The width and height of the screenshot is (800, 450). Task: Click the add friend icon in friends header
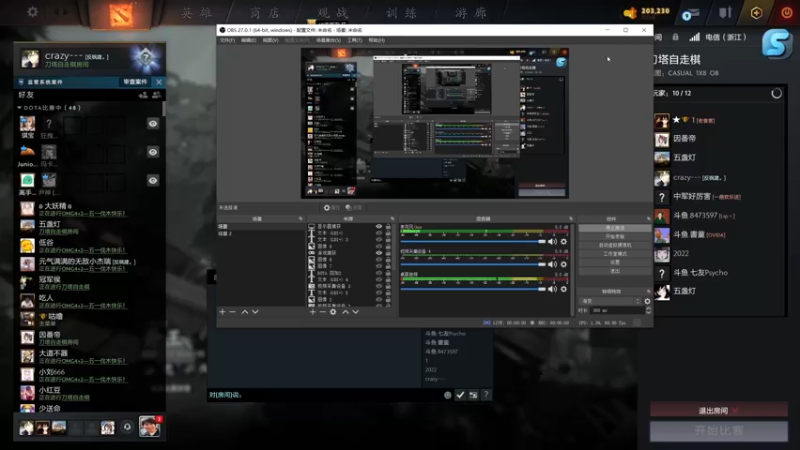pos(143,95)
